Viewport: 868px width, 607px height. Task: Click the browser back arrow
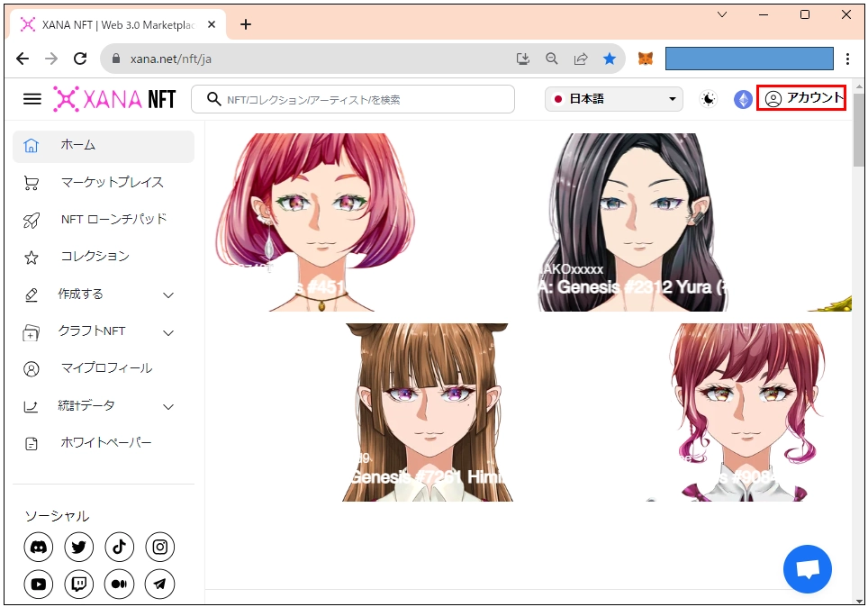[23, 59]
